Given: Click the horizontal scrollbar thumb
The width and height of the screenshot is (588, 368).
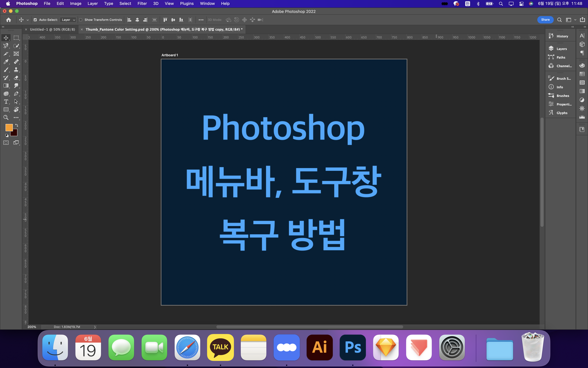Looking at the screenshot, I should (310, 327).
